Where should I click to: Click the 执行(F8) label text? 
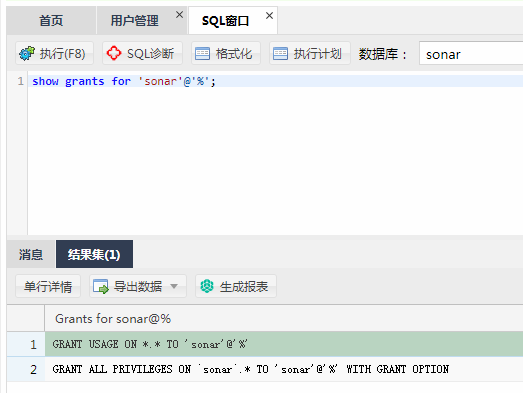pyautogui.click(x=63, y=54)
